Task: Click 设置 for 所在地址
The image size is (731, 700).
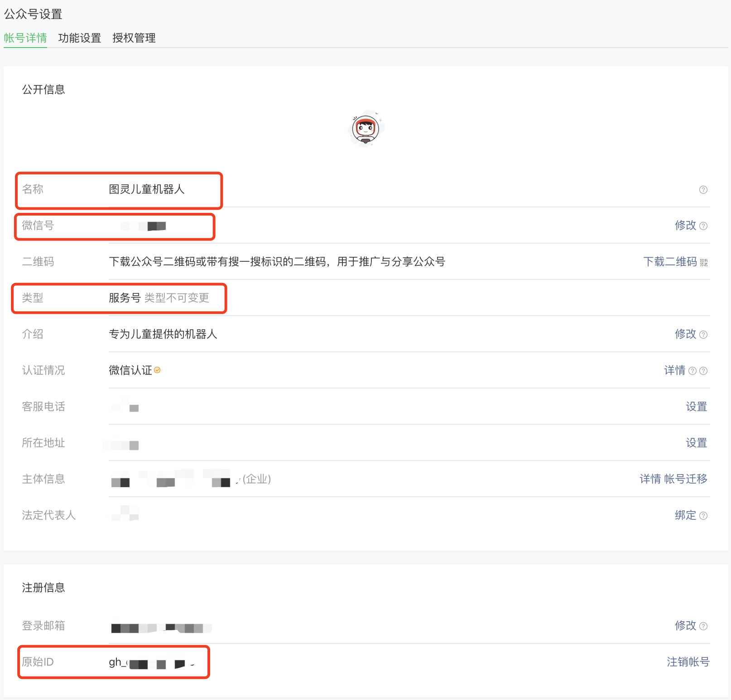Action: tap(696, 443)
